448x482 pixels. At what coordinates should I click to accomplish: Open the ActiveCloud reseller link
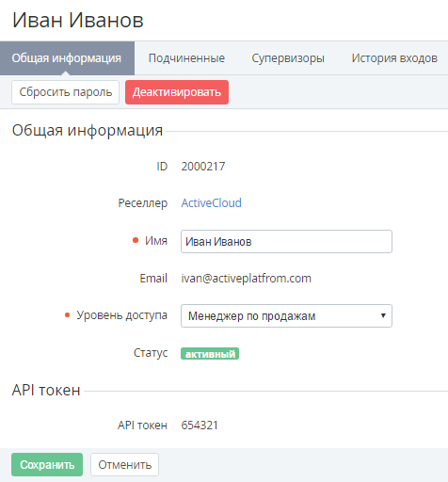pos(211,203)
